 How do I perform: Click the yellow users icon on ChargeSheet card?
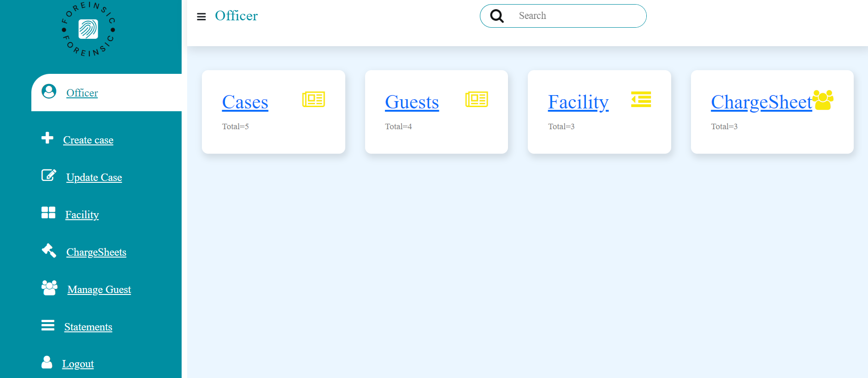(x=823, y=100)
